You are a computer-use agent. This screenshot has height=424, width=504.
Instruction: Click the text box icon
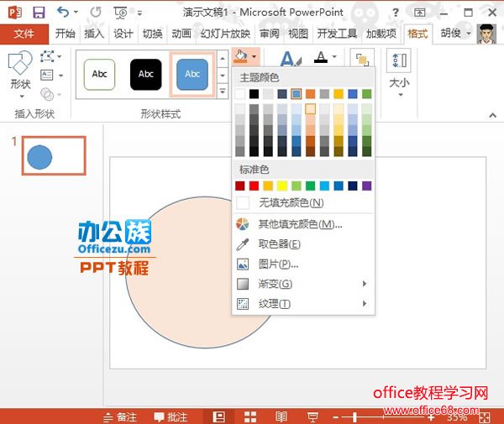coord(46,76)
